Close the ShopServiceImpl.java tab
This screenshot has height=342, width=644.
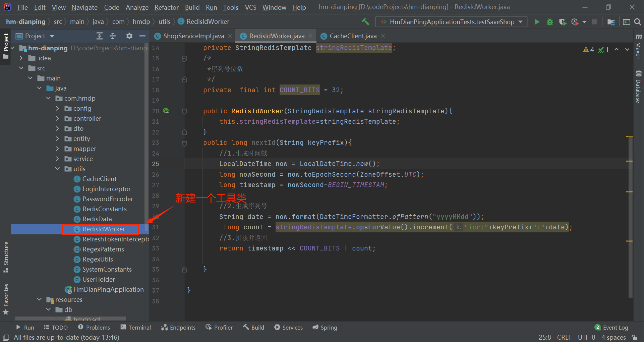230,36
